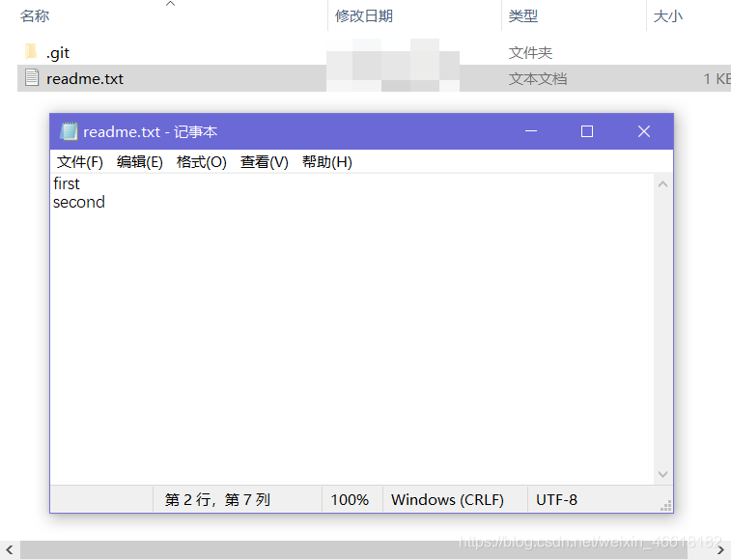Click the Explorer horizontal scrollbar thumb

point(353,550)
